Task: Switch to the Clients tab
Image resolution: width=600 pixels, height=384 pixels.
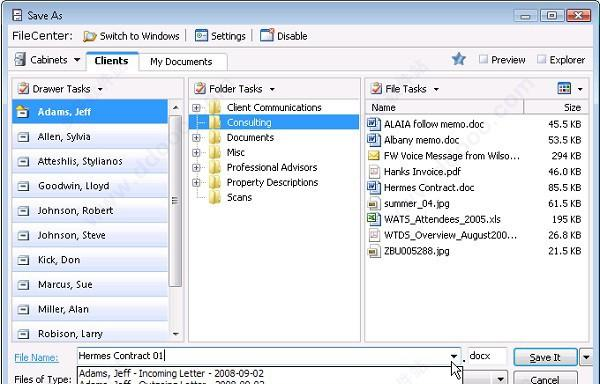Action: pos(112,61)
